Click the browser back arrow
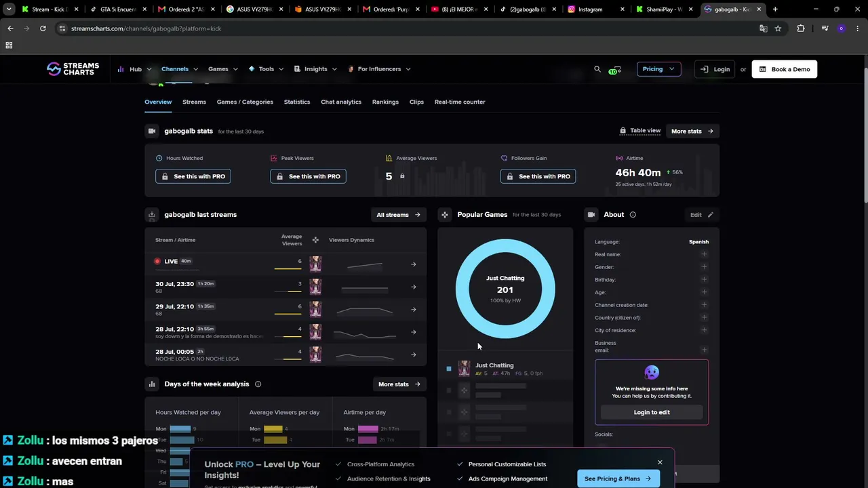Screen dimensions: 868x488 [x=10, y=28]
